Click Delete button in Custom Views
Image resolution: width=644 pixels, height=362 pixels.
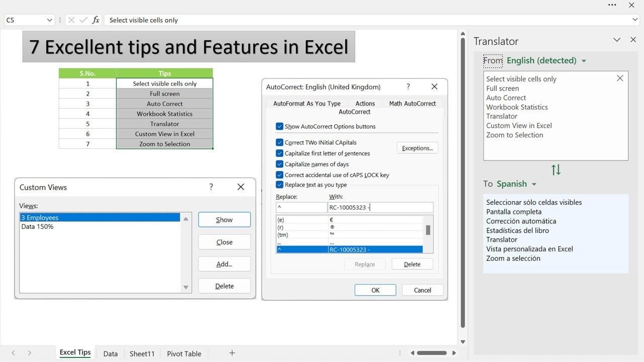(x=224, y=286)
